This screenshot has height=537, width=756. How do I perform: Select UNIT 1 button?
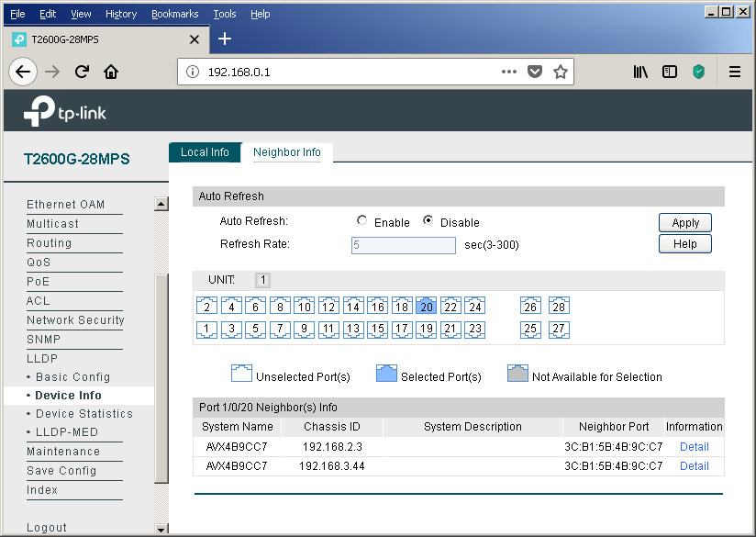pyautogui.click(x=262, y=280)
